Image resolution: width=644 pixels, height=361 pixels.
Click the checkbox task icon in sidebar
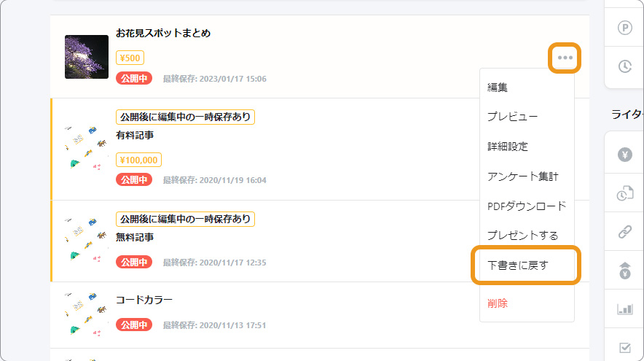pyautogui.click(x=625, y=347)
